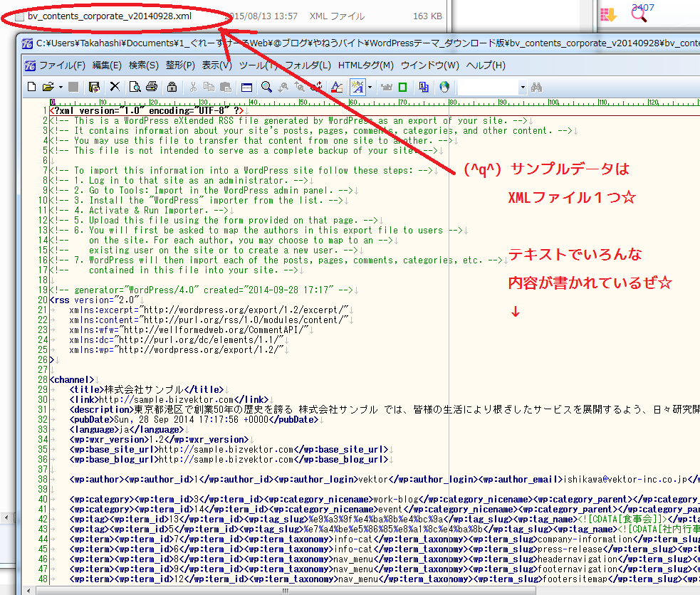Open the 表示(V) menu

217,65
